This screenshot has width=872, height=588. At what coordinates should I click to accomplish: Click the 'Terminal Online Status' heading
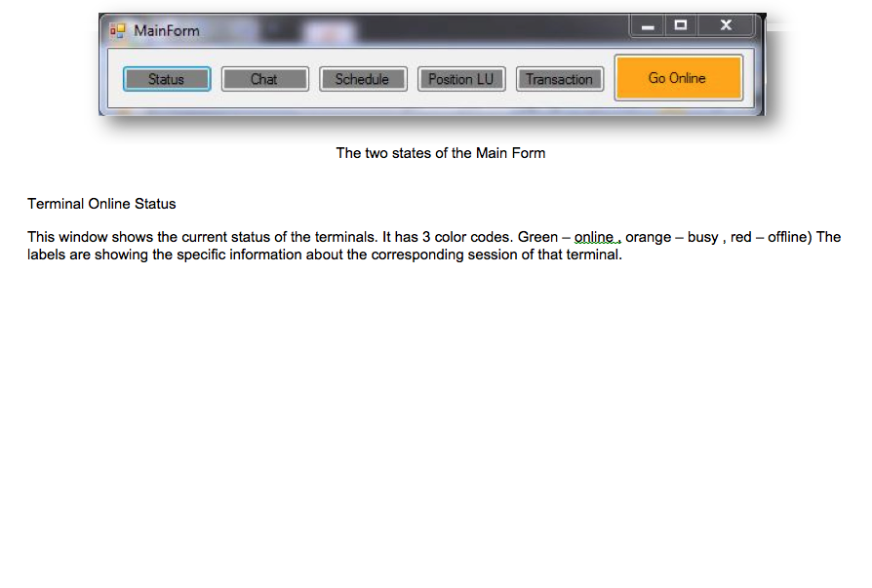pyautogui.click(x=101, y=204)
